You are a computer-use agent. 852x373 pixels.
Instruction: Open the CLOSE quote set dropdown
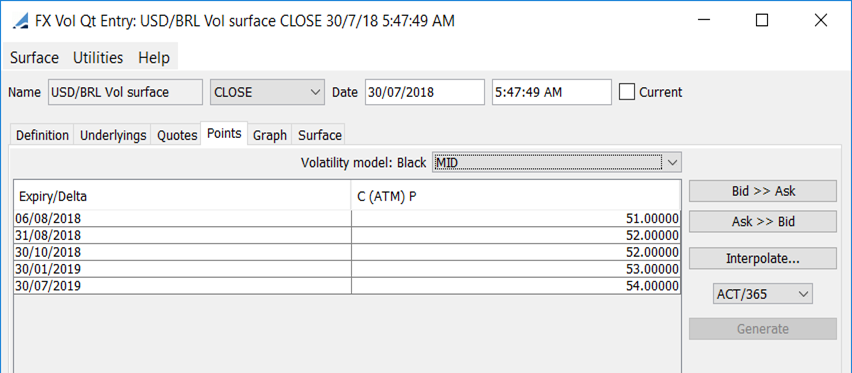click(267, 92)
